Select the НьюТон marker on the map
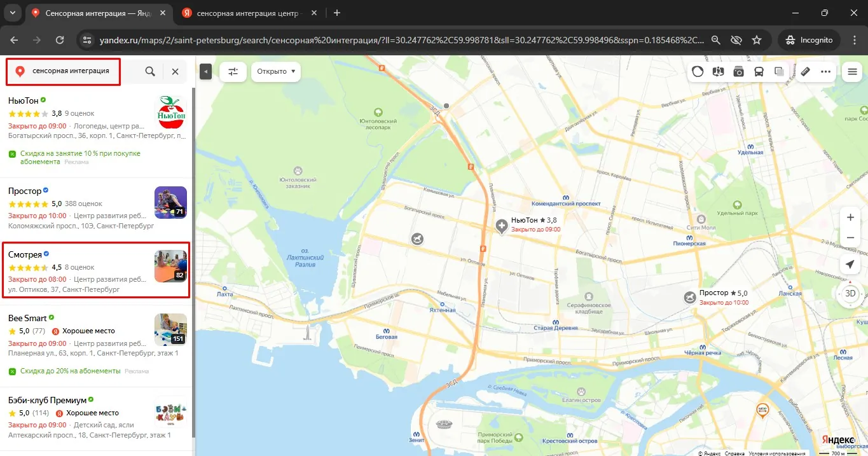This screenshot has height=456, width=868. point(502,226)
